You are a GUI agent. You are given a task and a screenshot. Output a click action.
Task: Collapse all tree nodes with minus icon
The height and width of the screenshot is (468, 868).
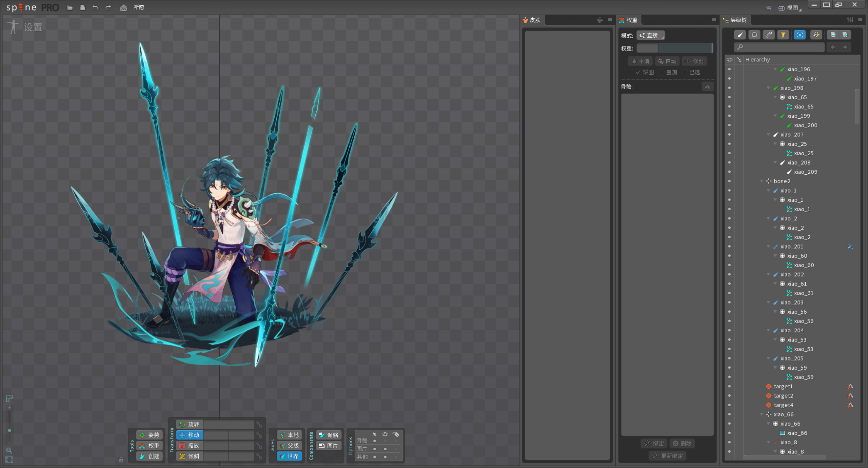[833, 35]
